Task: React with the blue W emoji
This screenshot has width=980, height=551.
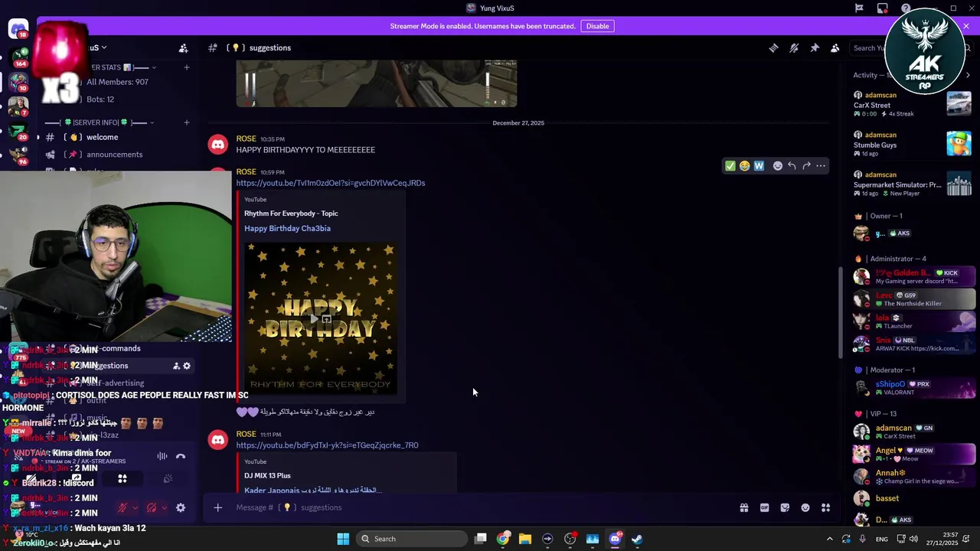Action: click(759, 166)
